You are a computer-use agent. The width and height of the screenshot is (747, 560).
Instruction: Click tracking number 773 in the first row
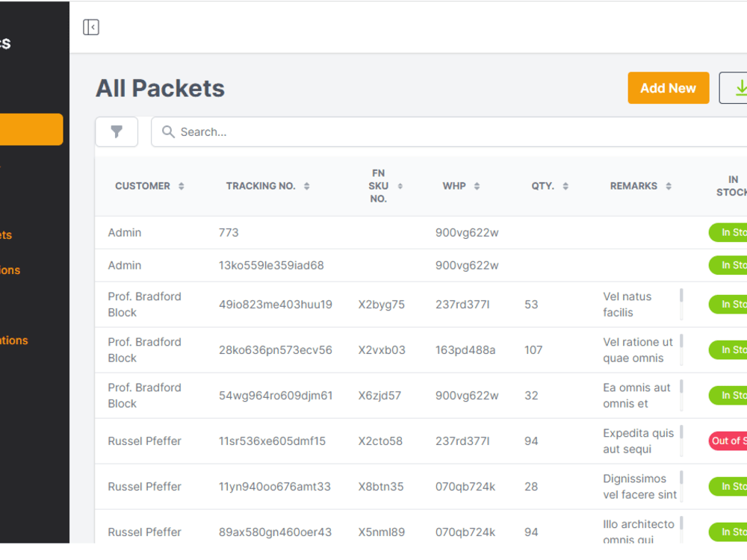[229, 232]
